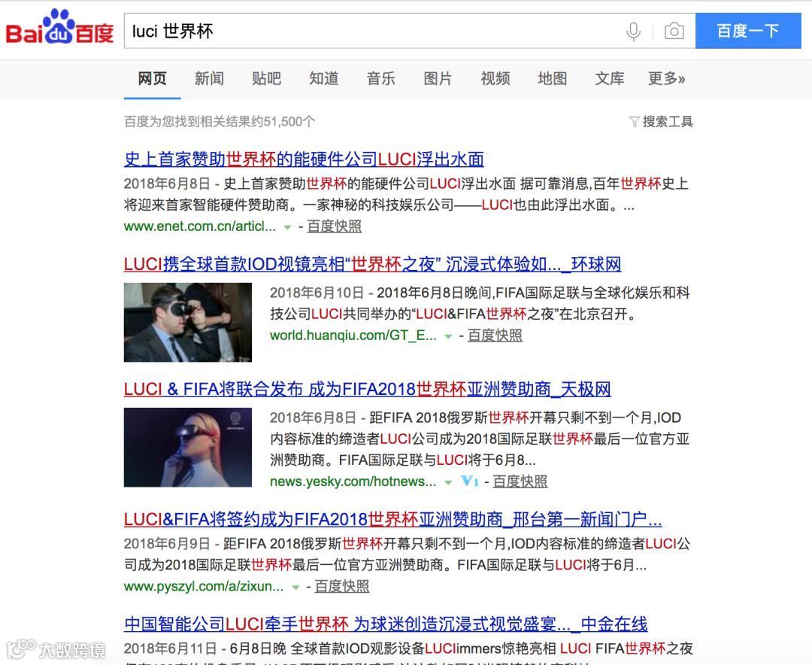Click date text '2018年6月9日' in pyszyl result
Screen dimensions: 812x665
click(x=167, y=544)
